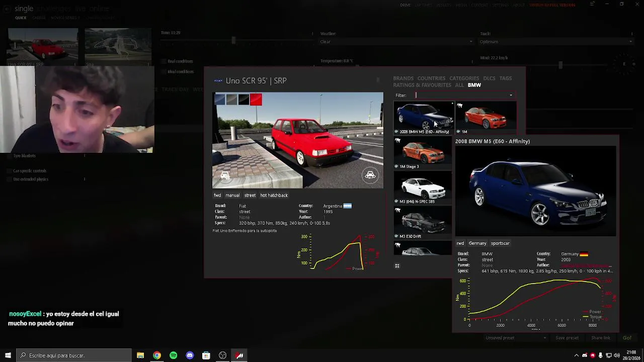This screenshot has width=644, height=362.
Task: Open the DLCS filter tab
Action: coord(489,78)
